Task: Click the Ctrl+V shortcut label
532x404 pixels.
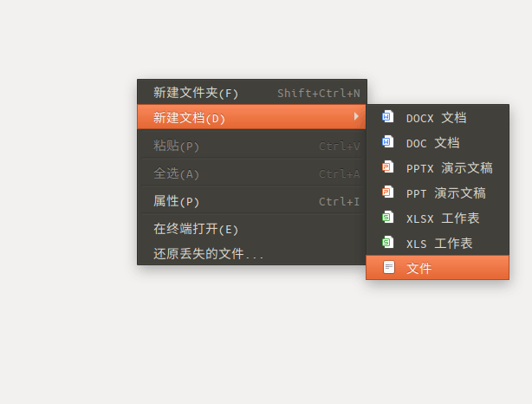Action: point(340,146)
